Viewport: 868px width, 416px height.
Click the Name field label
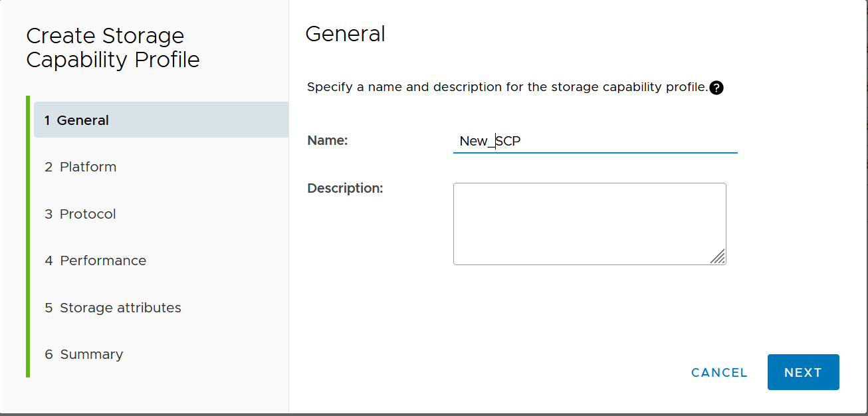(x=328, y=141)
